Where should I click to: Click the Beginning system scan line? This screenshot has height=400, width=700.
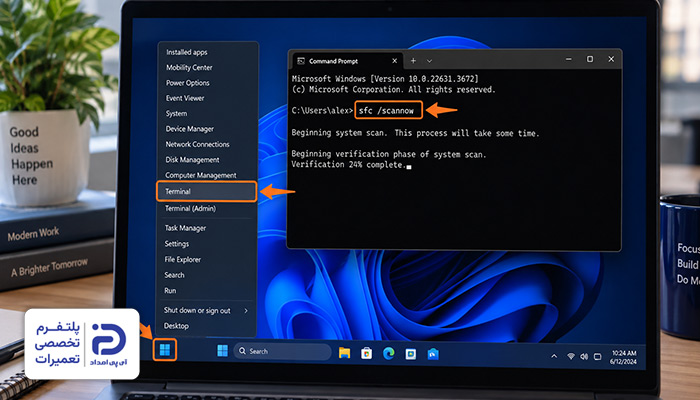coord(415,133)
